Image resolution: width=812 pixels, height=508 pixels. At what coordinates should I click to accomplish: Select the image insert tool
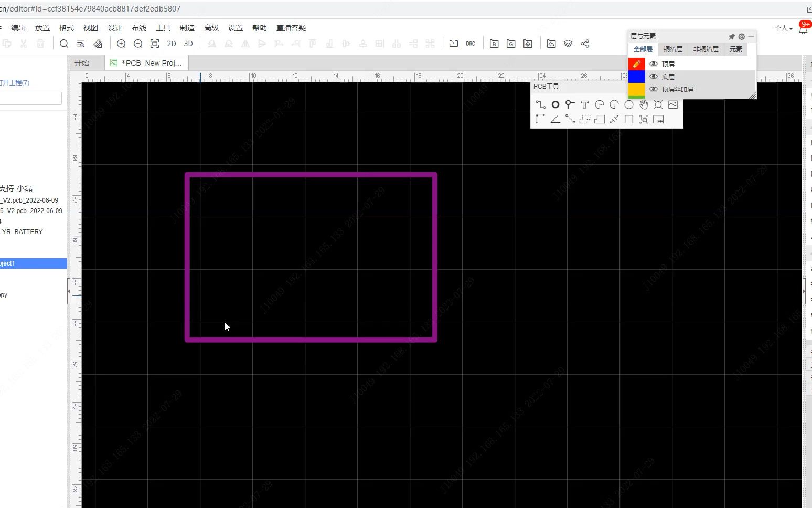[x=673, y=104]
